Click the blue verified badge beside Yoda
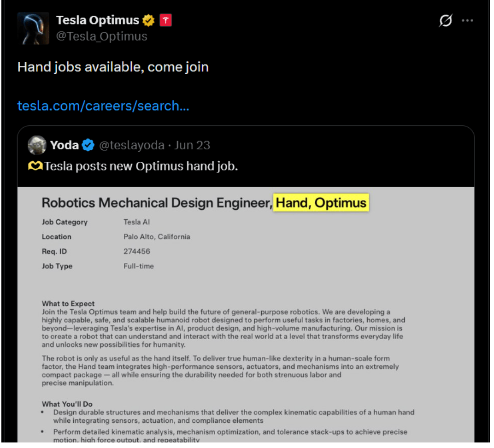This screenshot has width=494, height=448. point(88,146)
